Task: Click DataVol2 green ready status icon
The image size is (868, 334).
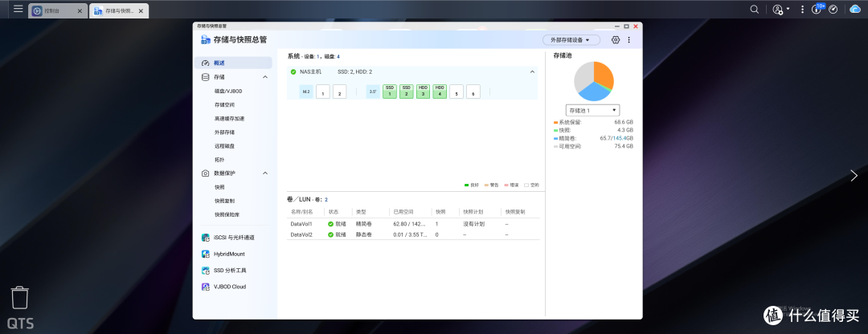Action: click(x=330, y=234)
